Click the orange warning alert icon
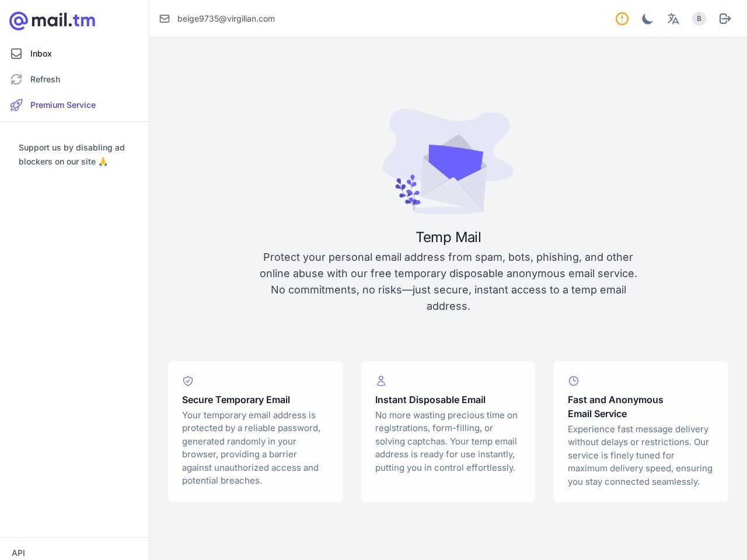 tap(622, 19)
